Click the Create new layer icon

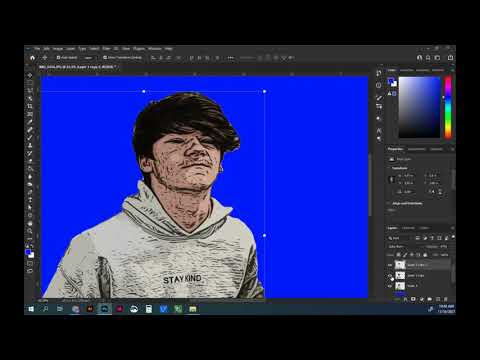[438, 299]
